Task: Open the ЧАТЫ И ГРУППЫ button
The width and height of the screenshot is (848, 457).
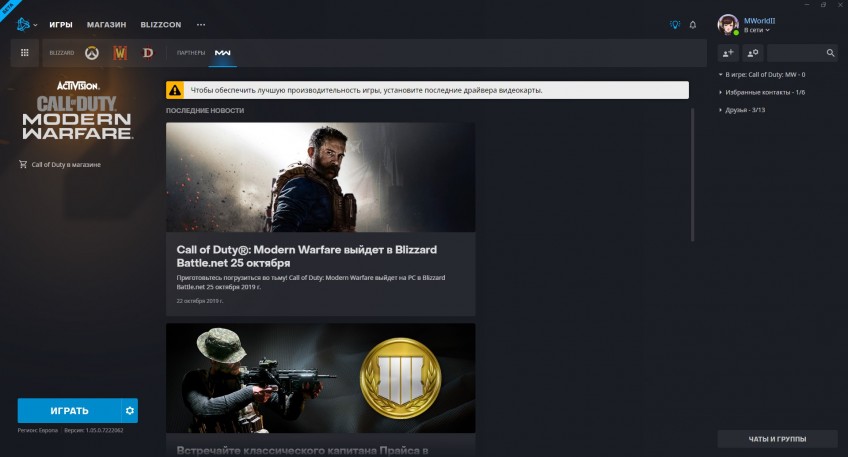Action: click(777, 439)
